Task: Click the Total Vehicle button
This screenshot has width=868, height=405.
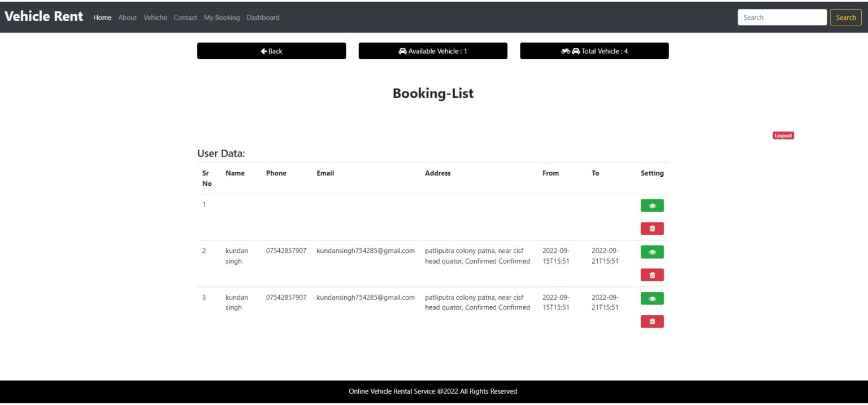Action: [594, 51]
